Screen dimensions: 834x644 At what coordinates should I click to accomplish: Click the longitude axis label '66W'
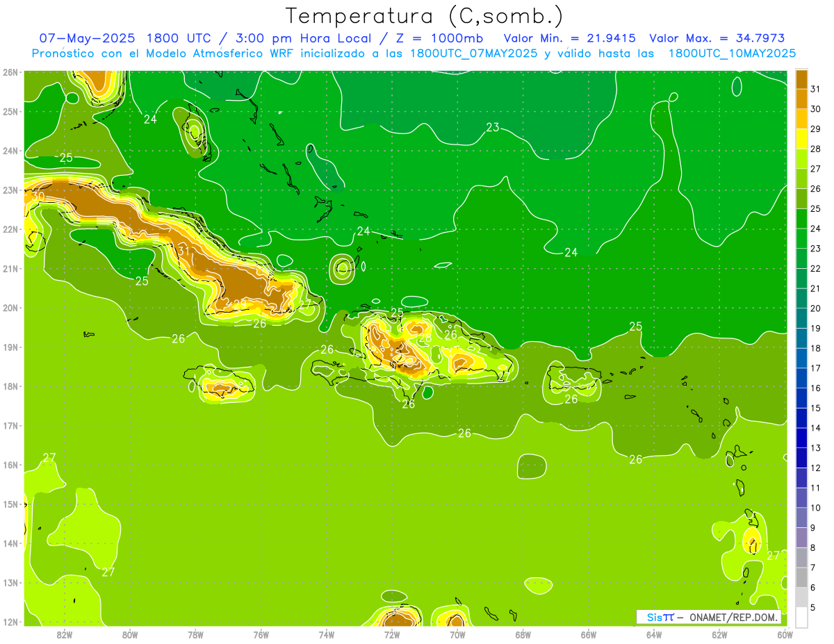pos(589,634)
